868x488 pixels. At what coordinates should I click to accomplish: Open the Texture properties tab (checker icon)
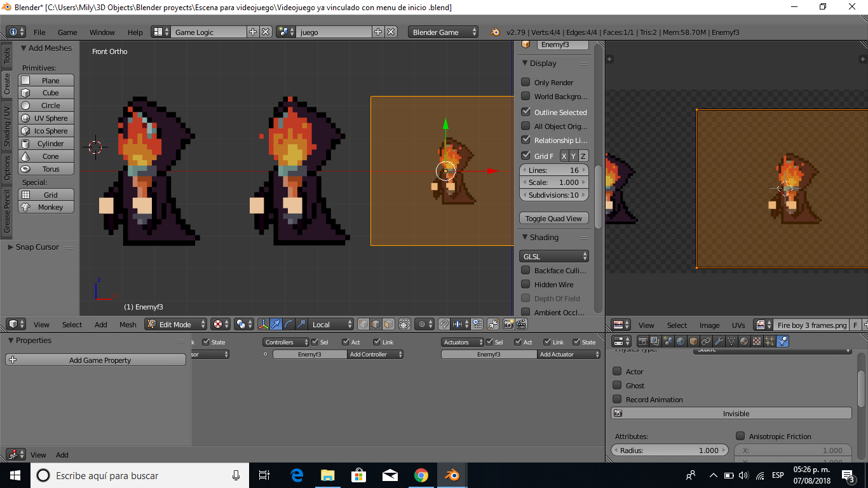(757, 341)
